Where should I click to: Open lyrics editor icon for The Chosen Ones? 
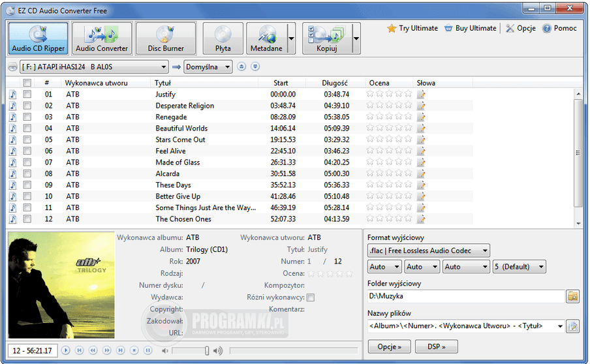pyautogui.click(x=421, y=219)
